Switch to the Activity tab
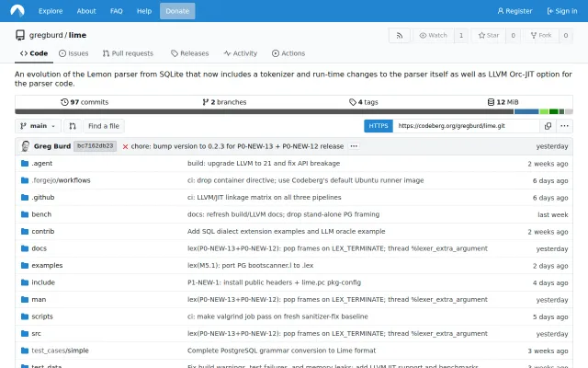 [x=241, y=53]
